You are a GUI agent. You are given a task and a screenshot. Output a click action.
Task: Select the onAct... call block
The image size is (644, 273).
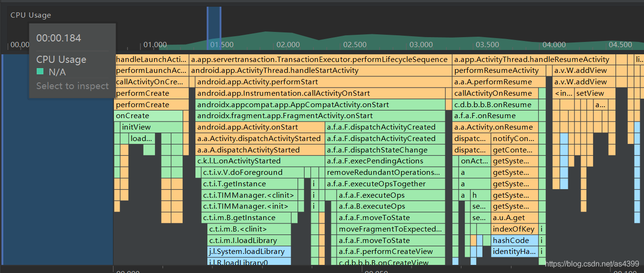click(474, 161)
